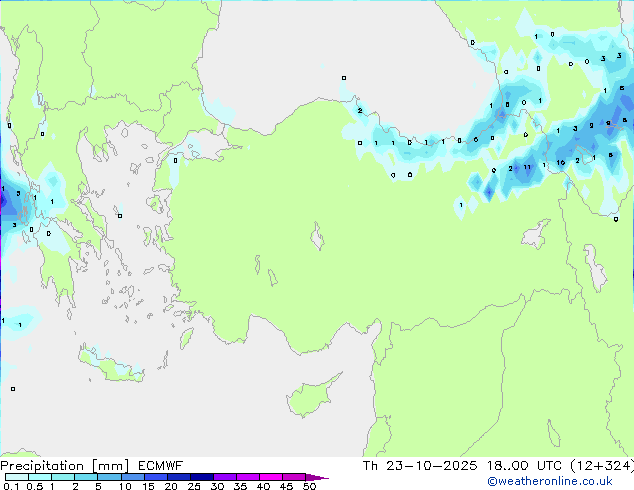This screenshot has width=634, height=490.
Task: Click the word Precipitation in the title
Action: pyautogui.click(x=42, y=466)
